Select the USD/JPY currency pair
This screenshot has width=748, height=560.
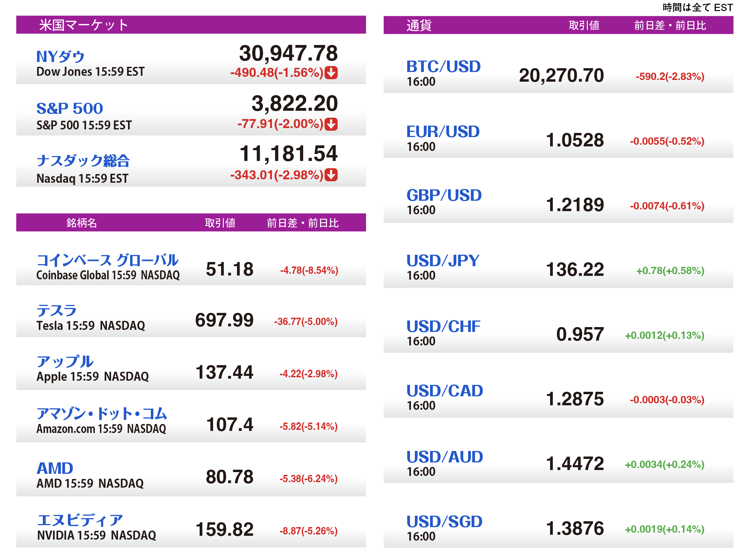click(443, 261)
